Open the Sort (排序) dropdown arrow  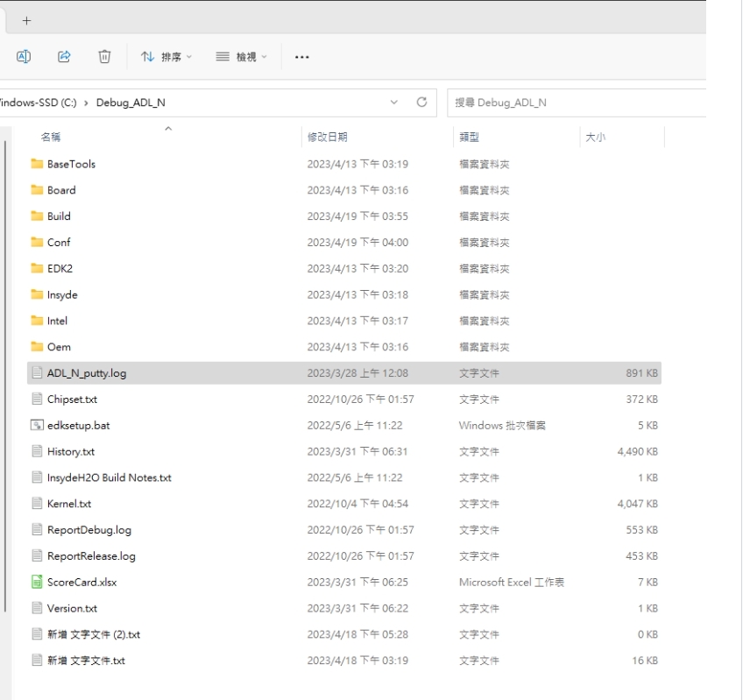[x=188, y=56]
